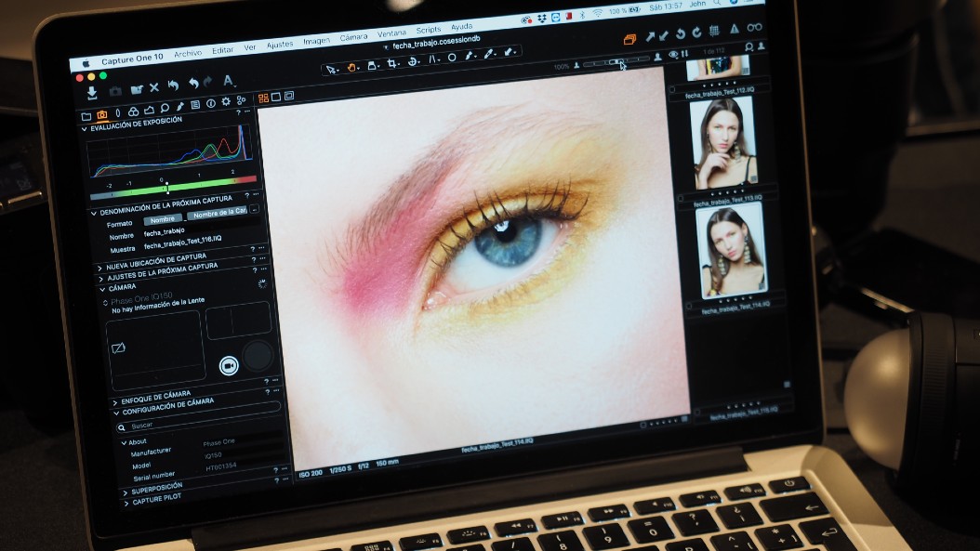The height and width of the screenshot is (551, 980).
Task: Toggle the grid overlay icon
Action: [713, 31]
